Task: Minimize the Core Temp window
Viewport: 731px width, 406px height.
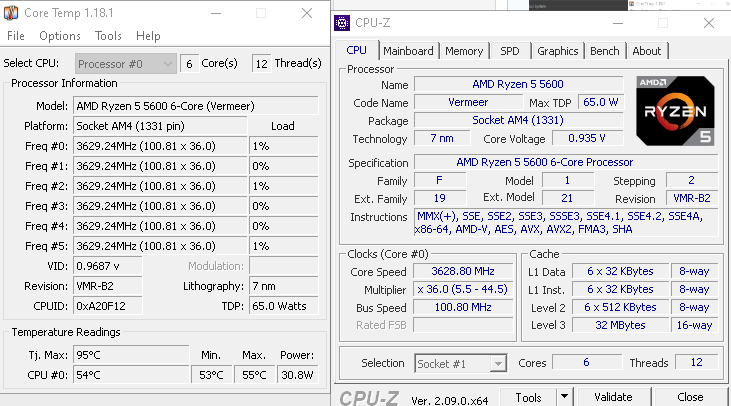Action: point(216,13)
